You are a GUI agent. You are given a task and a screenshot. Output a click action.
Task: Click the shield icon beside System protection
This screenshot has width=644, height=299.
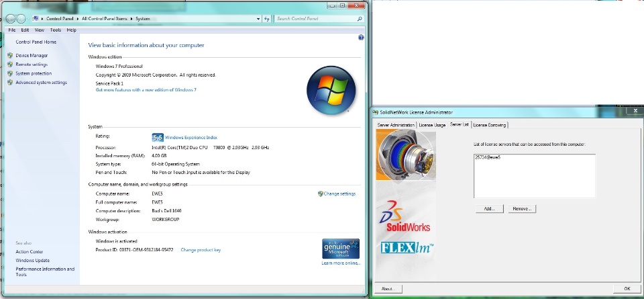[x=10, y=74]
